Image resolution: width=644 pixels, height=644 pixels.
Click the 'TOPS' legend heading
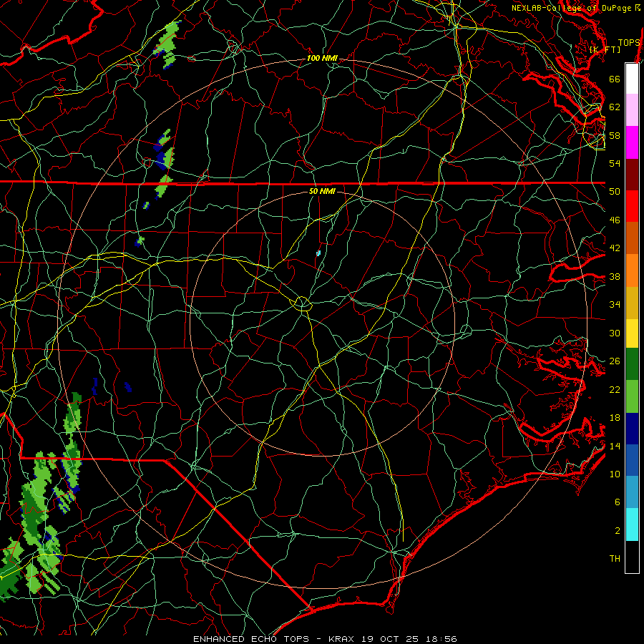[629, 42]
